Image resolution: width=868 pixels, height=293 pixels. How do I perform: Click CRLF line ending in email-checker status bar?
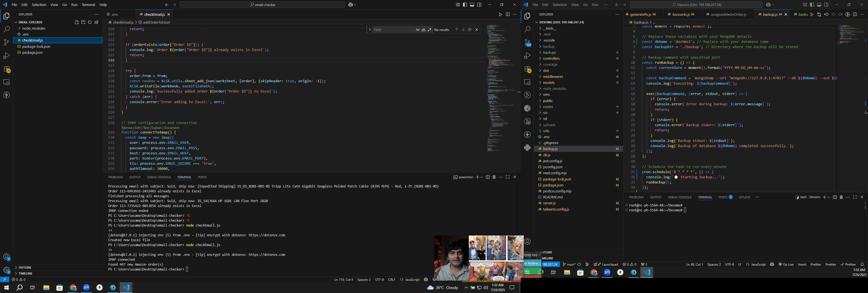coord(391,279)
